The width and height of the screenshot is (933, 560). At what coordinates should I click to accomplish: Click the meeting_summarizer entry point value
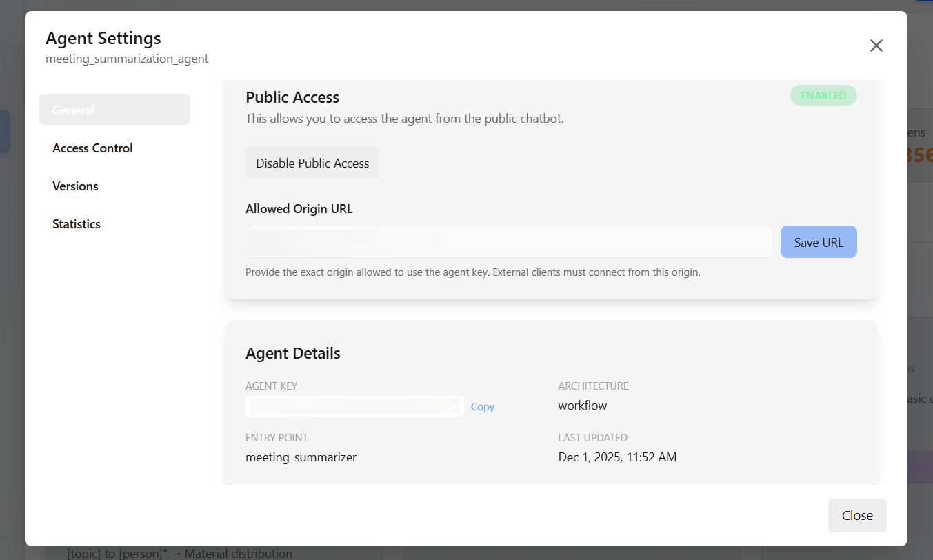coord(301,457)
